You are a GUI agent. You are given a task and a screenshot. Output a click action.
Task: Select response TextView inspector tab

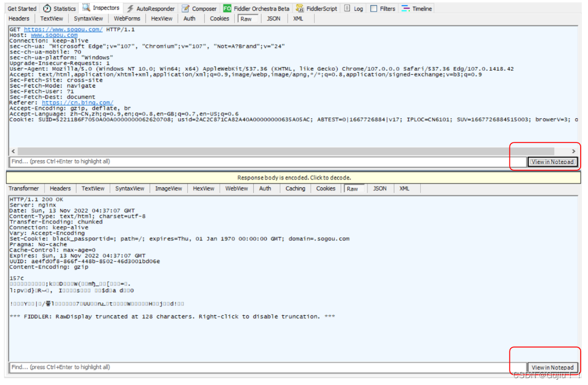coord(93,188)
